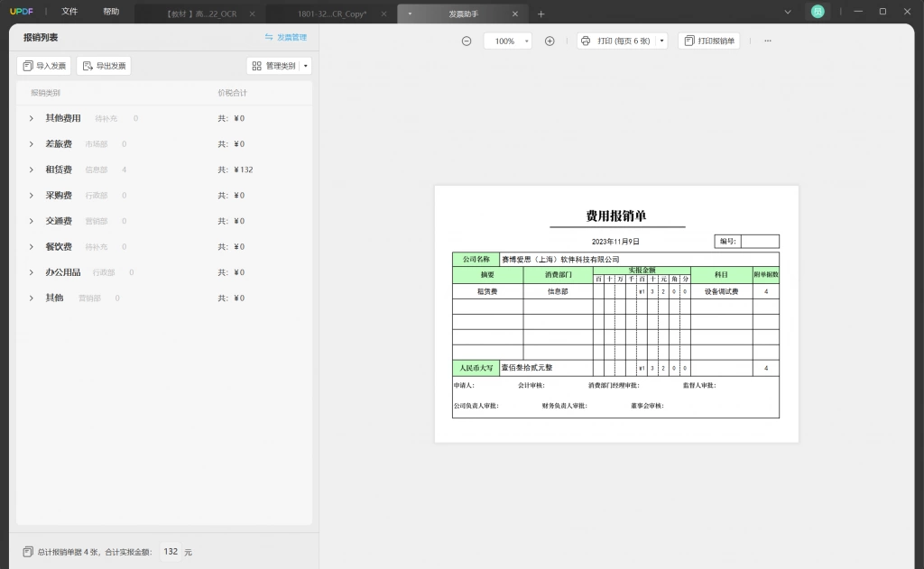Image resolution: width=924 pixels, height=569 pixels.
Task: Select the 办公用品 row label
Action: click(x=63, y=272)
